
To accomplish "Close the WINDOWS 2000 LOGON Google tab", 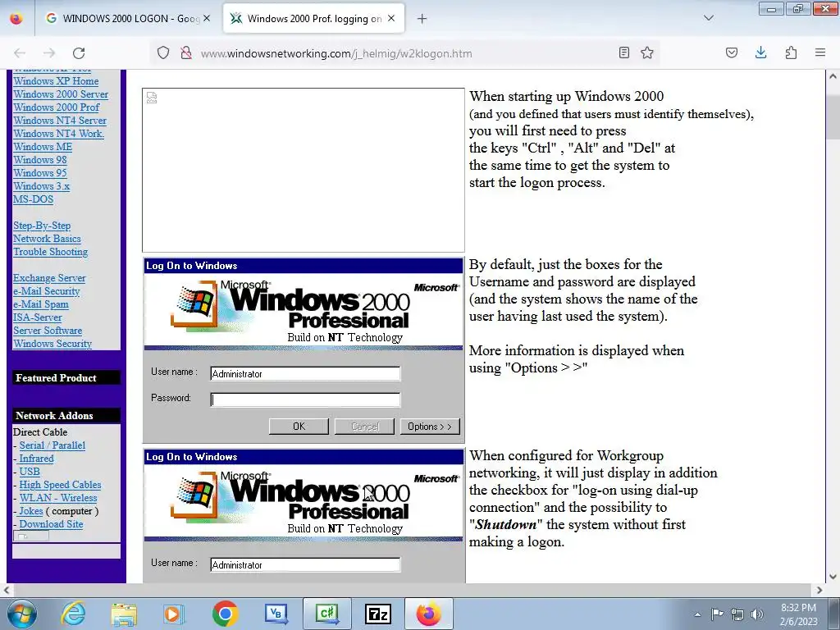I will click(207, 18).
